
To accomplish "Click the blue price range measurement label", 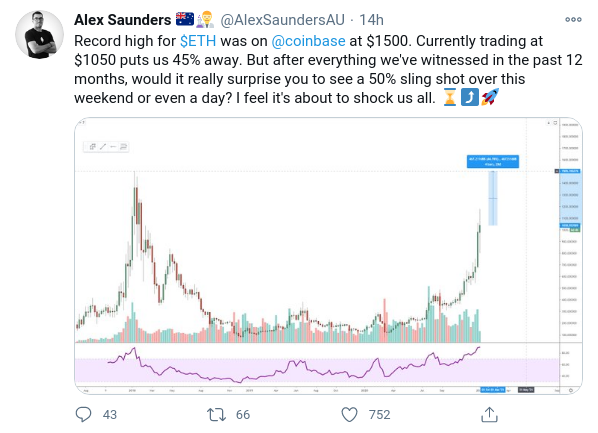I will coord(492,161).
